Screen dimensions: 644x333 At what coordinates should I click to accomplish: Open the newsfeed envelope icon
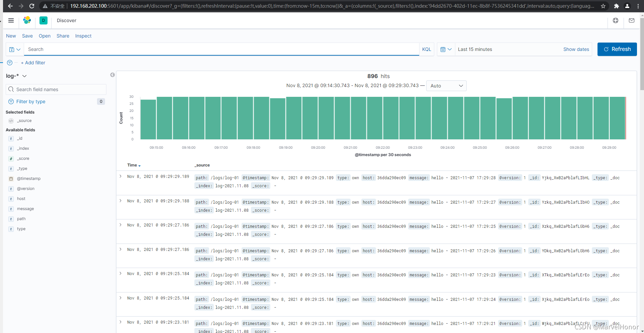(632, 20)
